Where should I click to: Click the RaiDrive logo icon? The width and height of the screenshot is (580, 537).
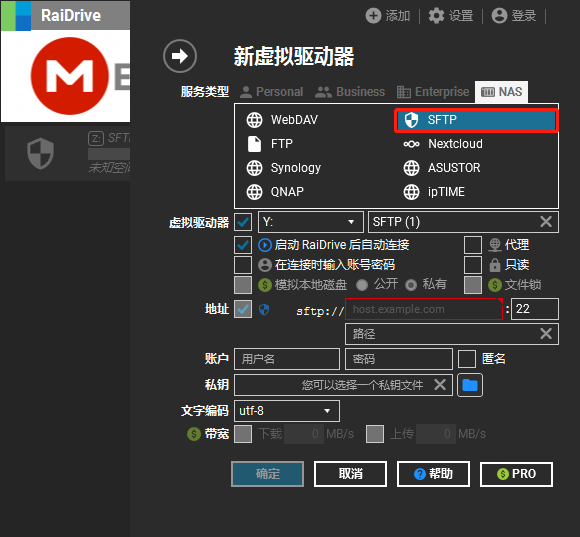point(16,16)
